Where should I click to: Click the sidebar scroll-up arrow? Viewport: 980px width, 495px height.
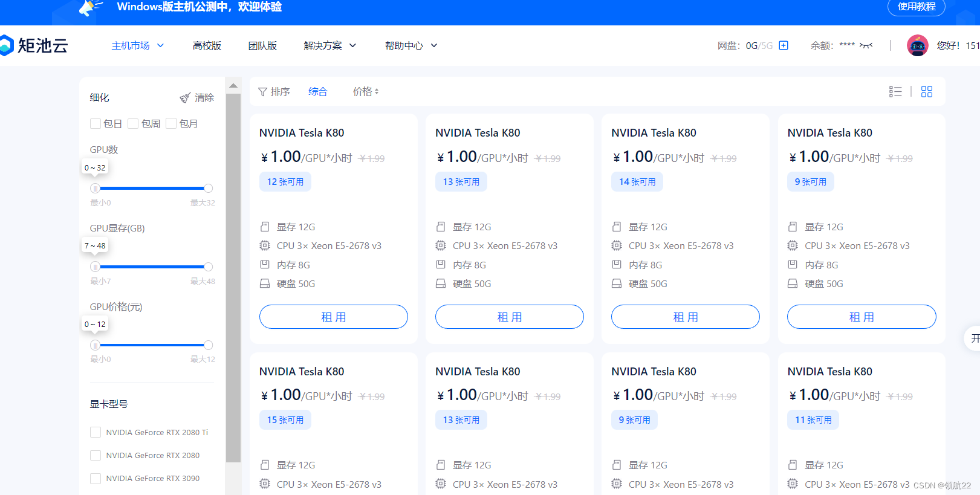[233, 86]
